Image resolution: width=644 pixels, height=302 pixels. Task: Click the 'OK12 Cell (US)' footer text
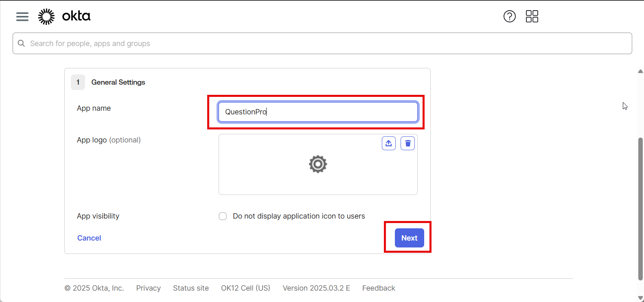[x=245, y=288]
